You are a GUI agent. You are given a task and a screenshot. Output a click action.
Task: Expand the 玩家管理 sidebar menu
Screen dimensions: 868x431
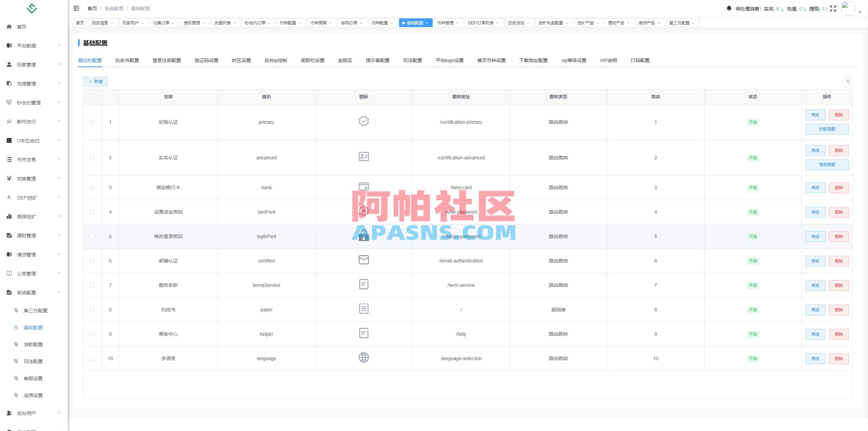(34, 64)
